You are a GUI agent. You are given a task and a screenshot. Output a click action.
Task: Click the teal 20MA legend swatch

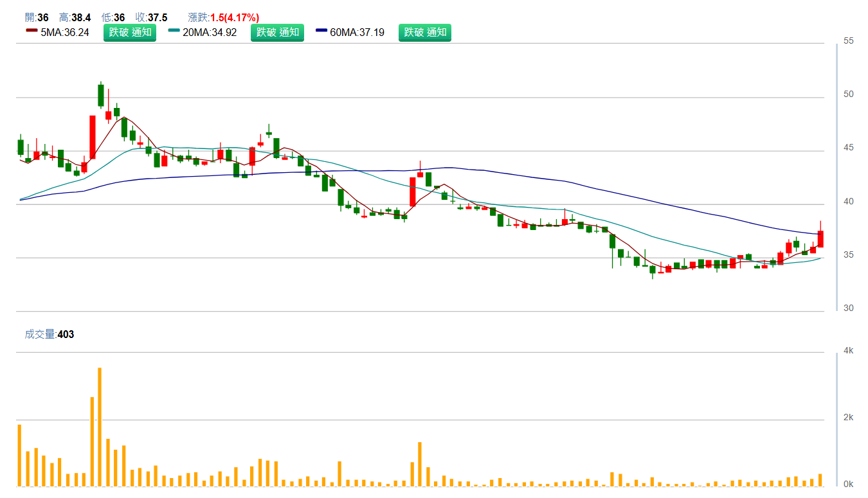point(174,30)
